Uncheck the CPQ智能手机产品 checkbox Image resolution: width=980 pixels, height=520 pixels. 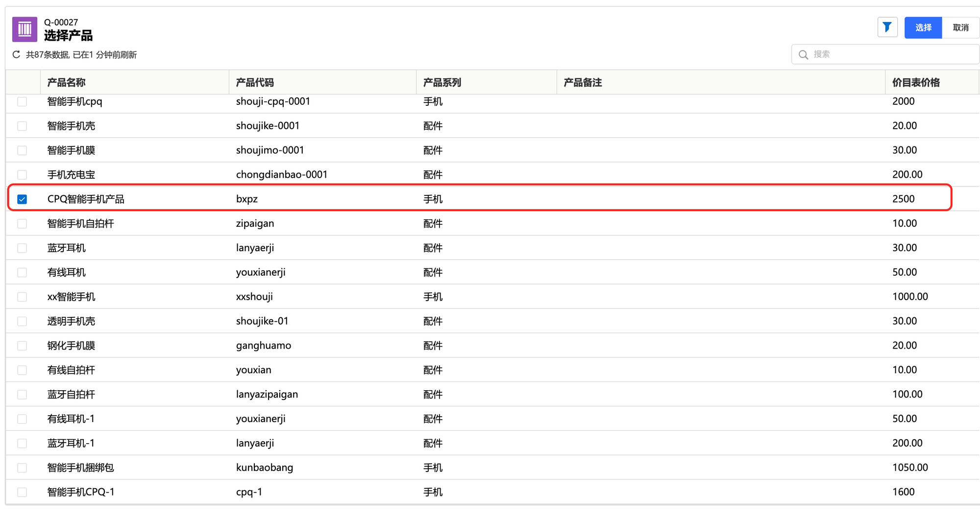point(22,199)
